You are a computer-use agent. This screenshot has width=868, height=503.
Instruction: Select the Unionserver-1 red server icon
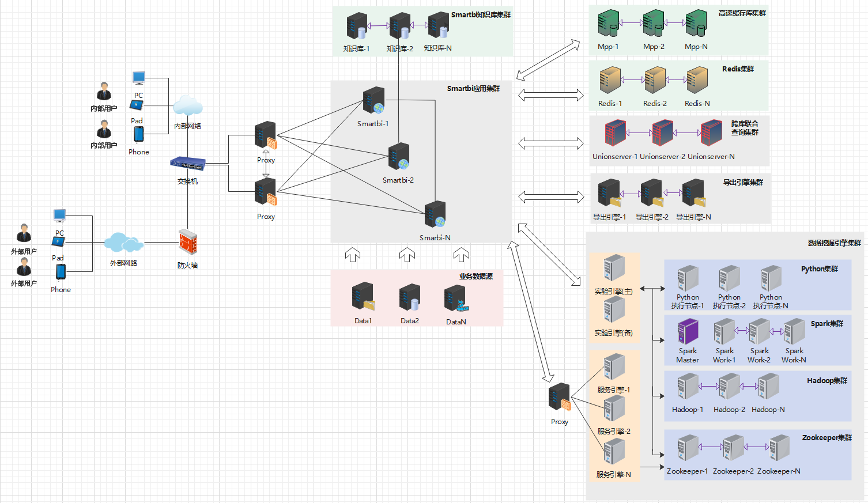point(616,133)
